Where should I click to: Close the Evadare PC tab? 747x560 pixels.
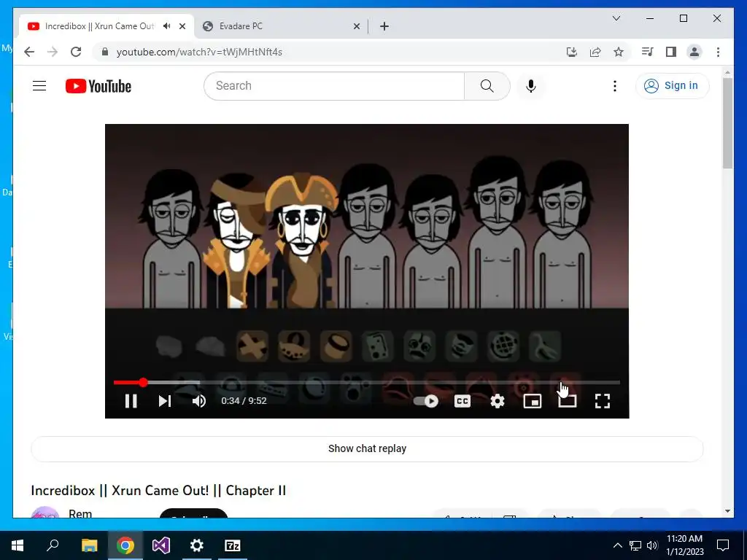(x=356, y=27)
